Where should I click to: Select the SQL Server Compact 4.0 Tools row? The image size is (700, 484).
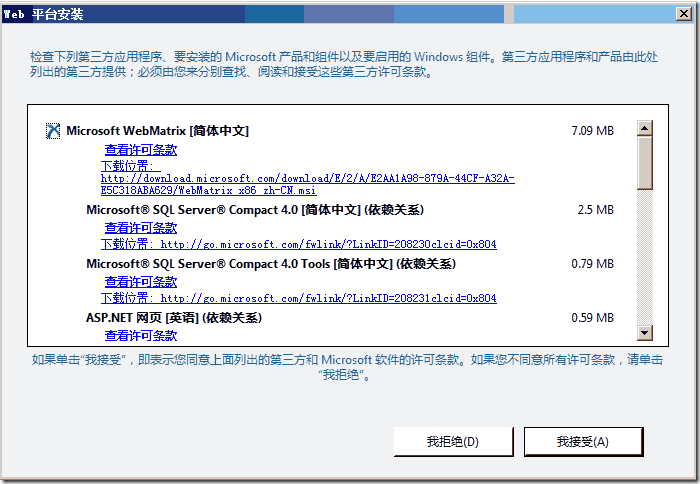271,264
